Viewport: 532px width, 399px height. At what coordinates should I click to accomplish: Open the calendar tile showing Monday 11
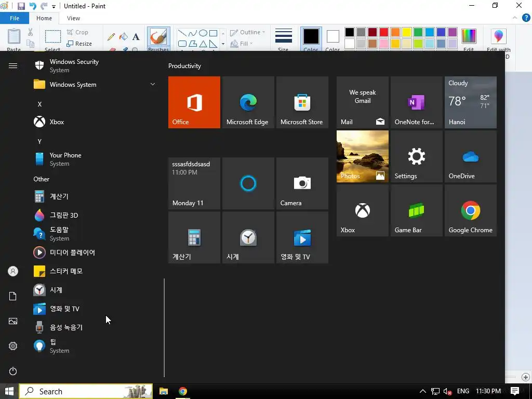pos(194,183)
